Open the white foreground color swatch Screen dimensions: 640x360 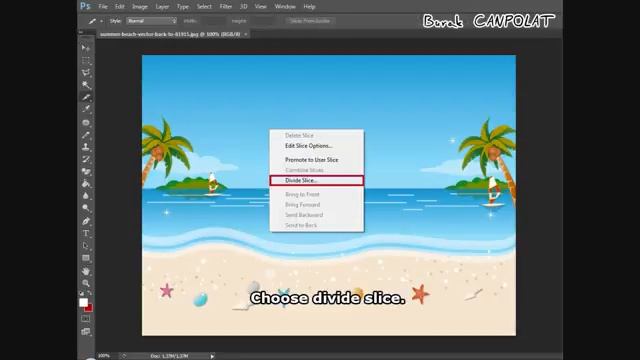tap(83, 302)
